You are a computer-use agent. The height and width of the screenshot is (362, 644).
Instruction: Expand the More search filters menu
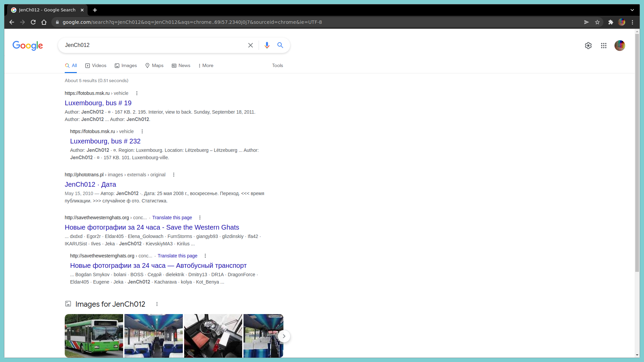[x=206, y=66]
